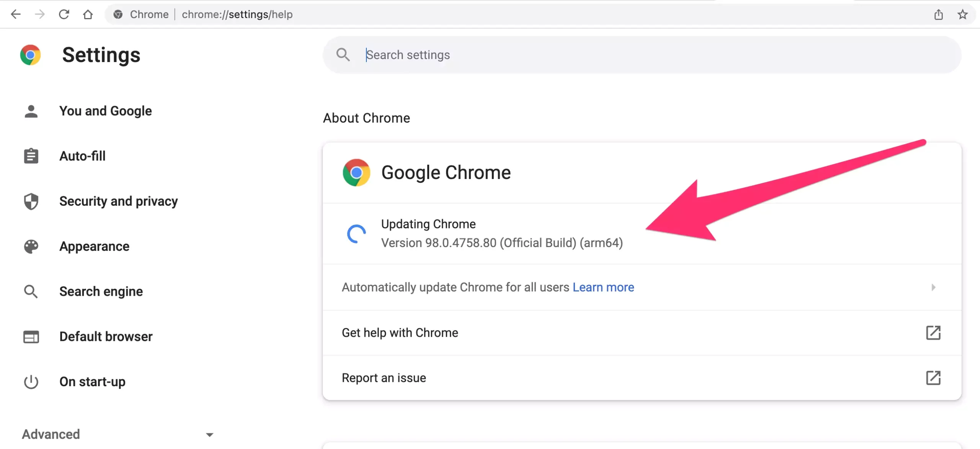Open automatic update options chevron
This screenshot has height=449, width=980.
pyautogui.click(x=933, y=287)
